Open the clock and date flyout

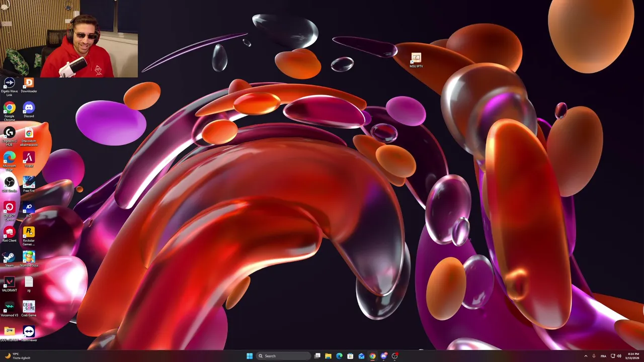point(632,356)
